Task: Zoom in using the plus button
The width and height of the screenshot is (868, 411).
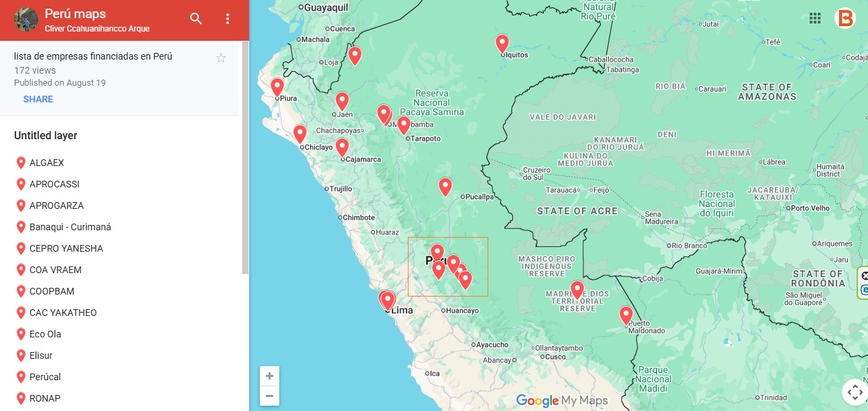Action: point(269,376)
